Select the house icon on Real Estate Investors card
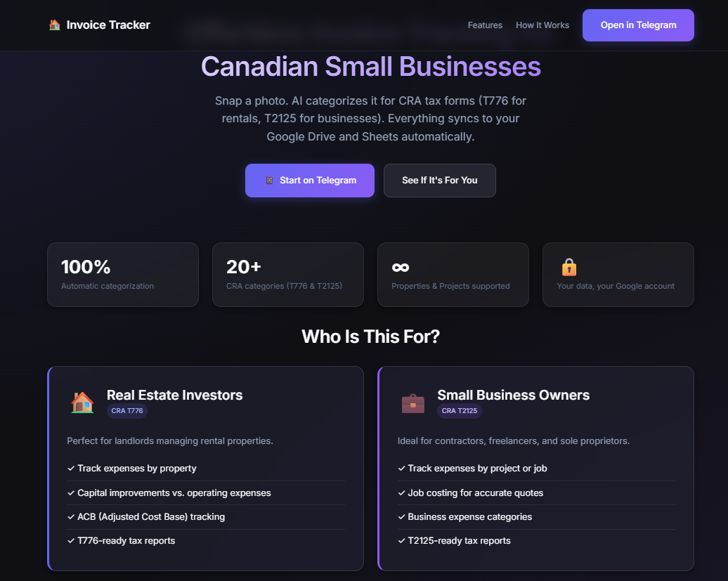This screenshot has width=728, height=581. pyautogui.click(x=82, y=402)
